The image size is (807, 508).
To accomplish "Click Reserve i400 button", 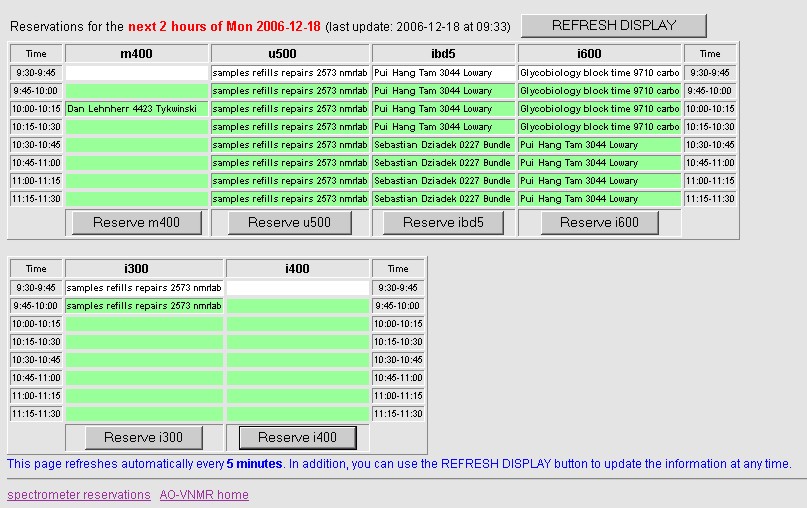I will tap(297, 437).
